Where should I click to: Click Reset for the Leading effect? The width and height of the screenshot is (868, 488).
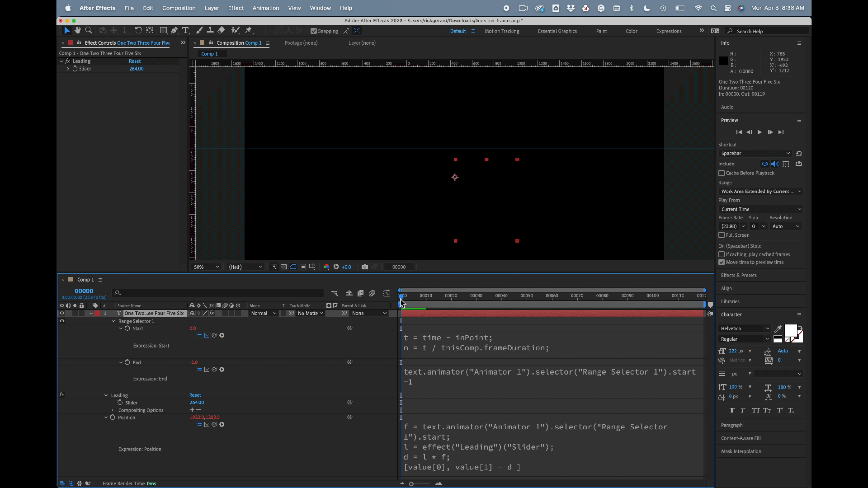[135, 61]
